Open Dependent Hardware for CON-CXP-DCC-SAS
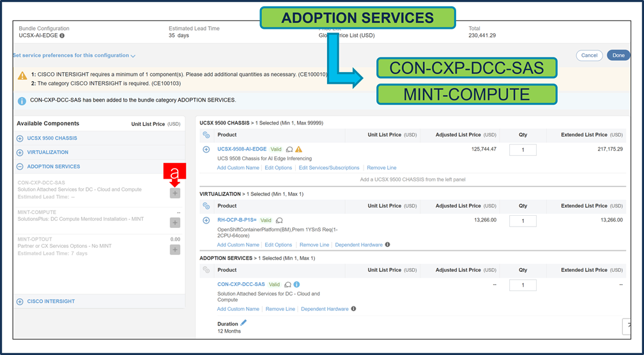 [325, 309]
